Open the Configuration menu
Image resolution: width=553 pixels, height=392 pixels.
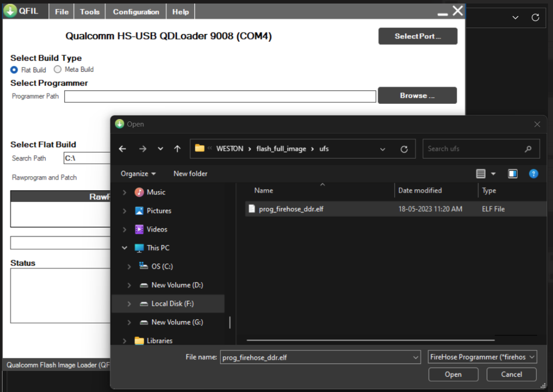pyautogui.click(x=136, y=12)
